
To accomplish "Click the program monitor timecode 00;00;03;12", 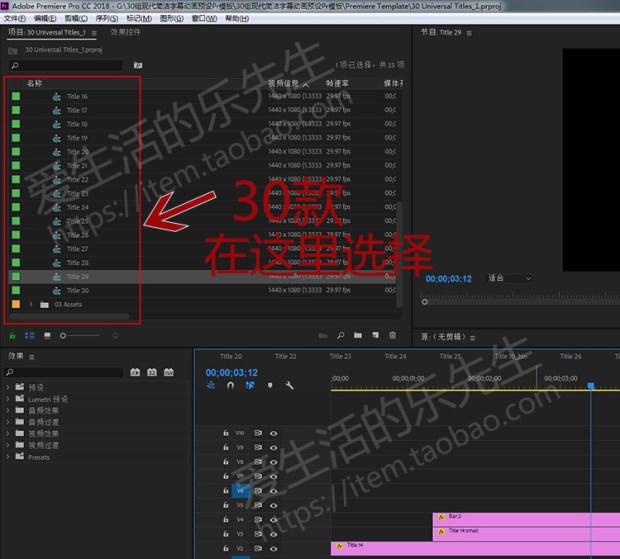I will pyautogui.click(x=448, y=279).
